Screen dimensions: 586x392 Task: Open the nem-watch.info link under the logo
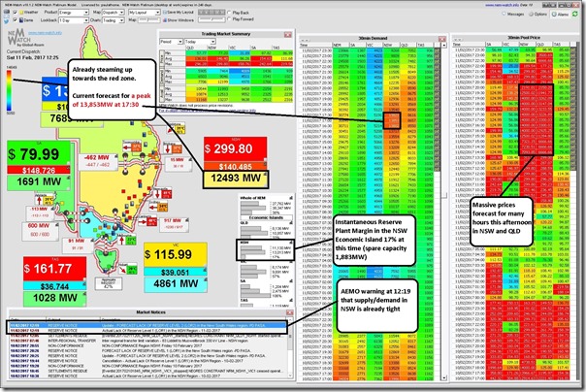coord(45,33)
